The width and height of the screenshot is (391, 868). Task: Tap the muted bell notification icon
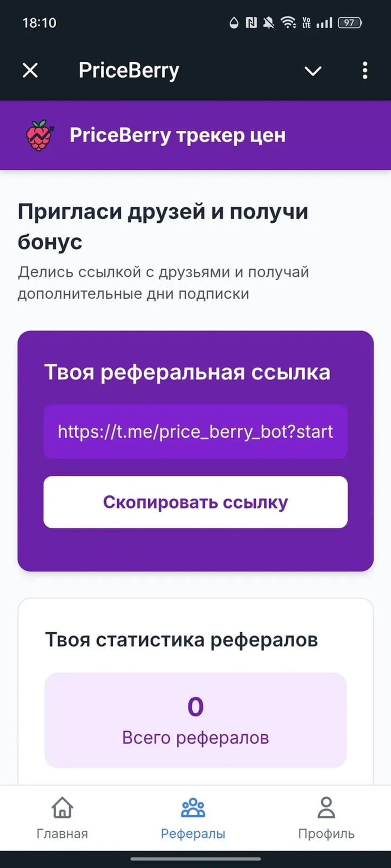(269, 23)
